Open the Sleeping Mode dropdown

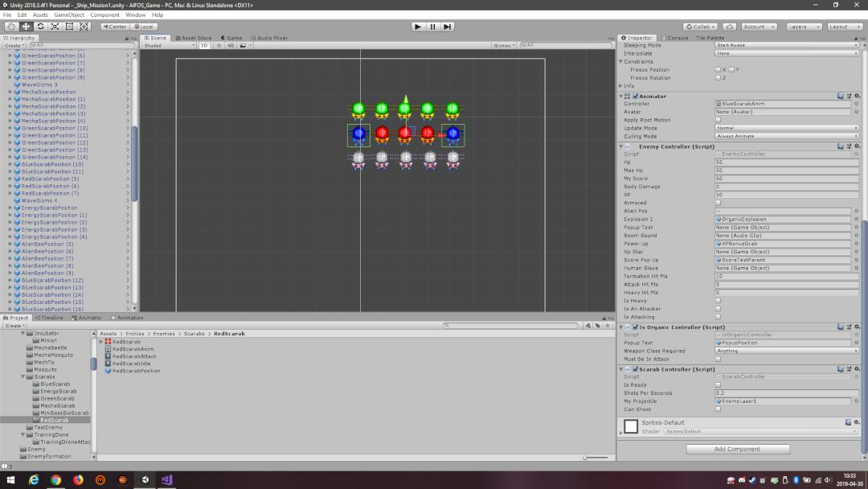click(x=787, y=45)
